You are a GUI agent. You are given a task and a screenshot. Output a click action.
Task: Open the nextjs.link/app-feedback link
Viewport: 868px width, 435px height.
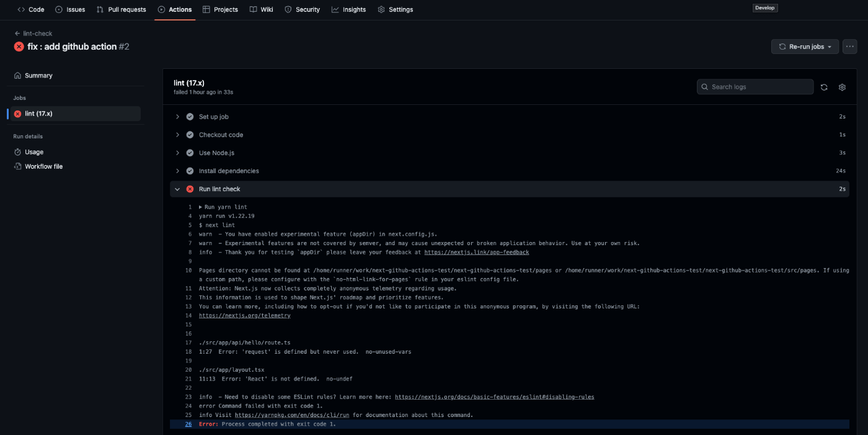click(476, 252)
